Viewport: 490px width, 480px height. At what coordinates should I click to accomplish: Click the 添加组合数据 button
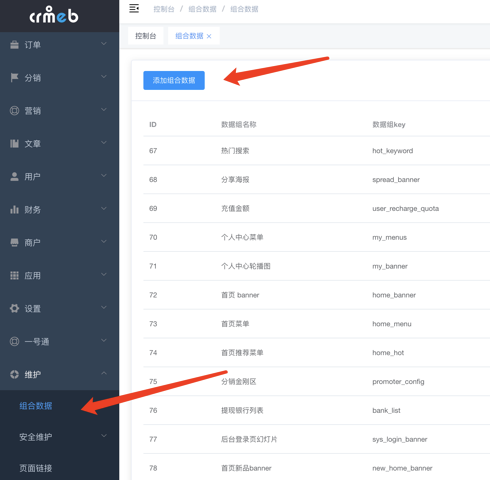click(x=174, y=80)
